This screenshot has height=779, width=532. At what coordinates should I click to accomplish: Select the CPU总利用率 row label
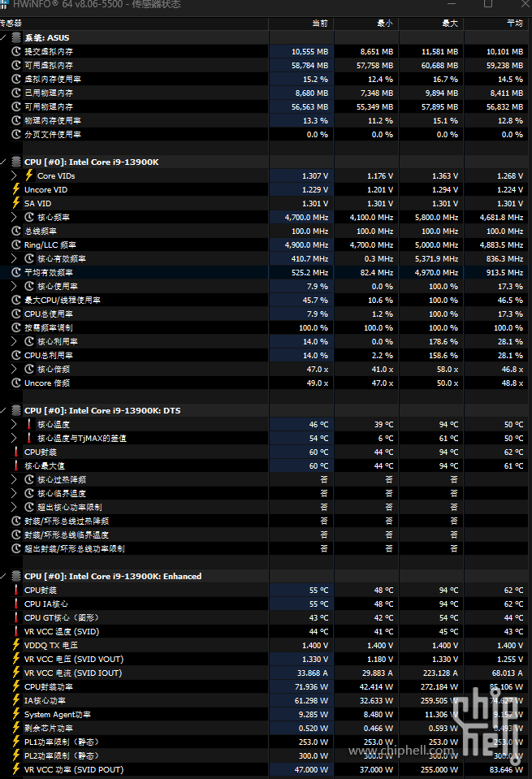pyautogui.click(x=49, y=355)
